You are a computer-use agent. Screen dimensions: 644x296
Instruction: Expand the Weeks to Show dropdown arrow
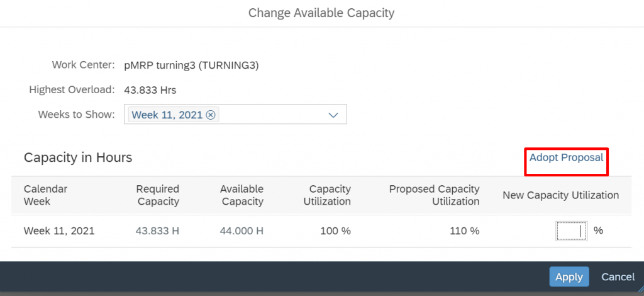click(x=333, y=115)
